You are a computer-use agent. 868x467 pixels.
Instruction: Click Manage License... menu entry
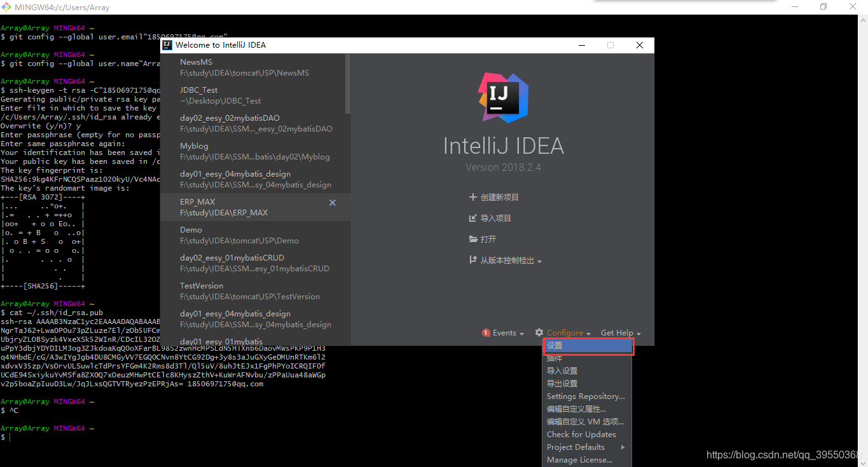(588, 460)
